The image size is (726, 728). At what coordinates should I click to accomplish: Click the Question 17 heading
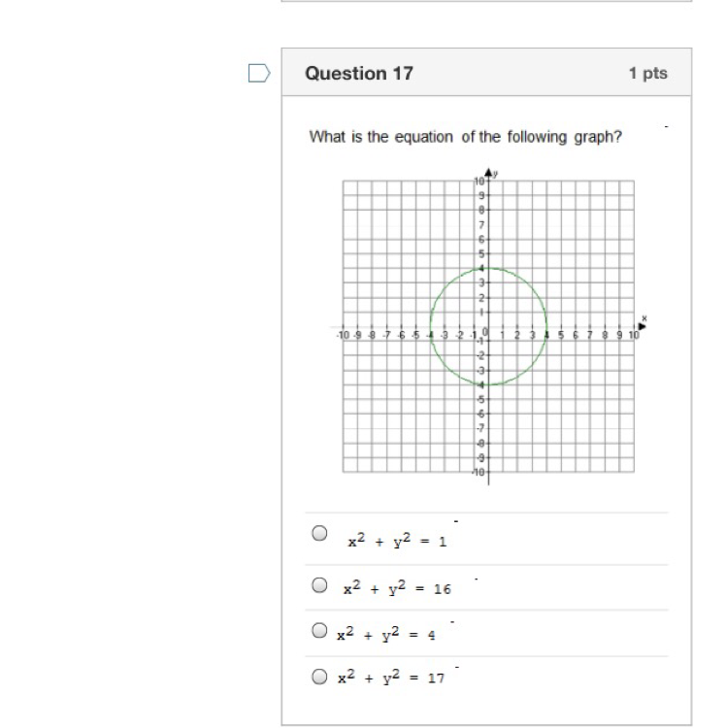(359, 74)
